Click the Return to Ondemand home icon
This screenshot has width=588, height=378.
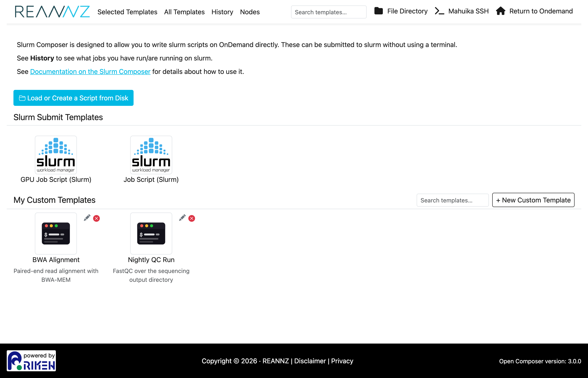[x=500, y=11]
